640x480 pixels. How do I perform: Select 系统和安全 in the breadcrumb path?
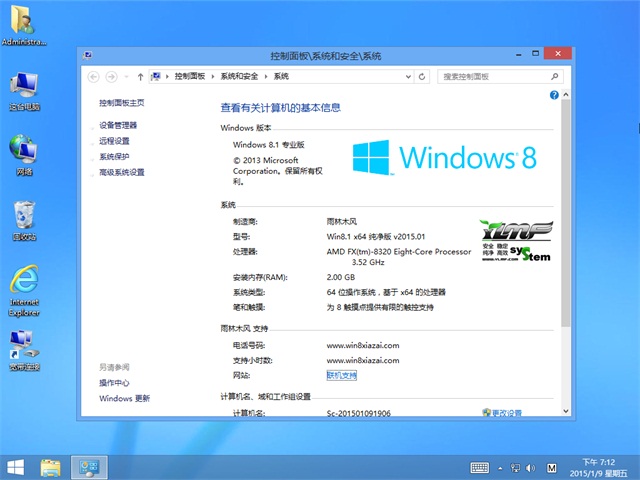coord(239,76)
